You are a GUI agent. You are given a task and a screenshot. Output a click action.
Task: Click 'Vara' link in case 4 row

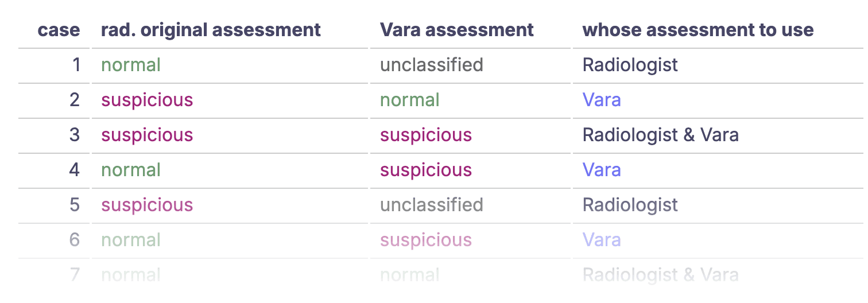tap(602, 170)
